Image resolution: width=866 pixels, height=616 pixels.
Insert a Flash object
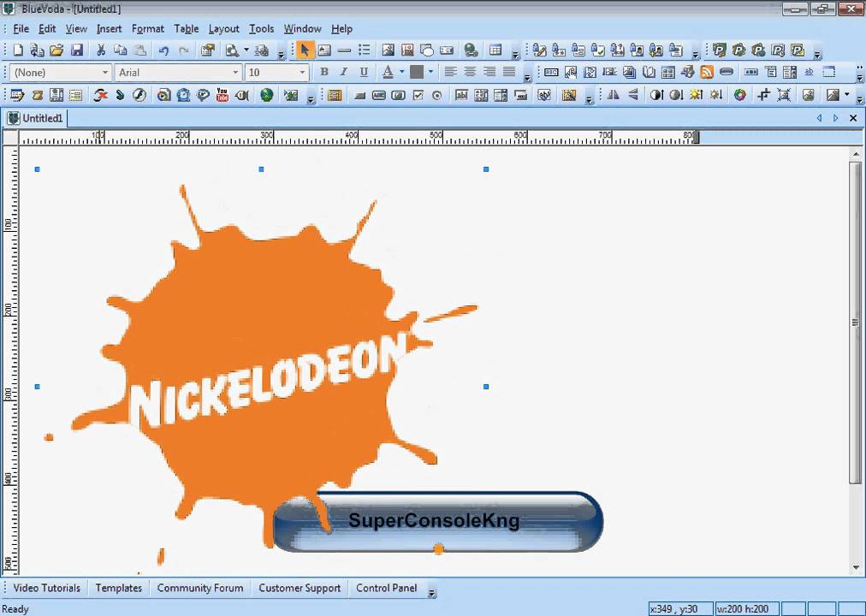click(x=139, y=95)
